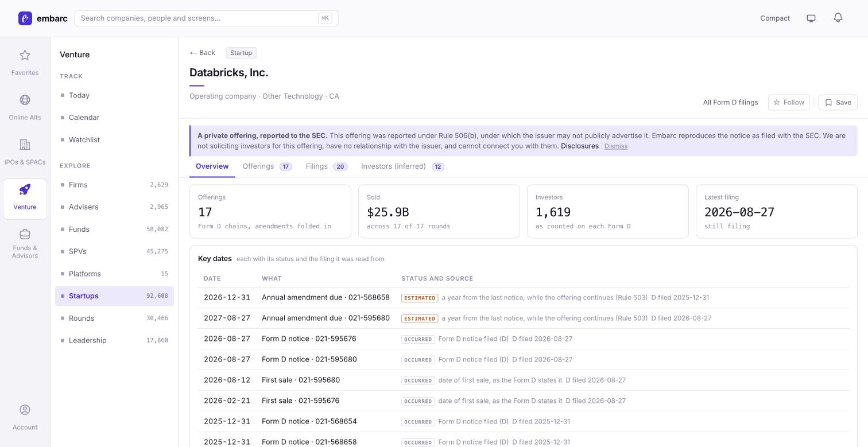Image resolution: width=868 pixels, height=447 pixels.
Task: Click 'Annual amendment due · 021-595680' row
Action: [524, 318]
